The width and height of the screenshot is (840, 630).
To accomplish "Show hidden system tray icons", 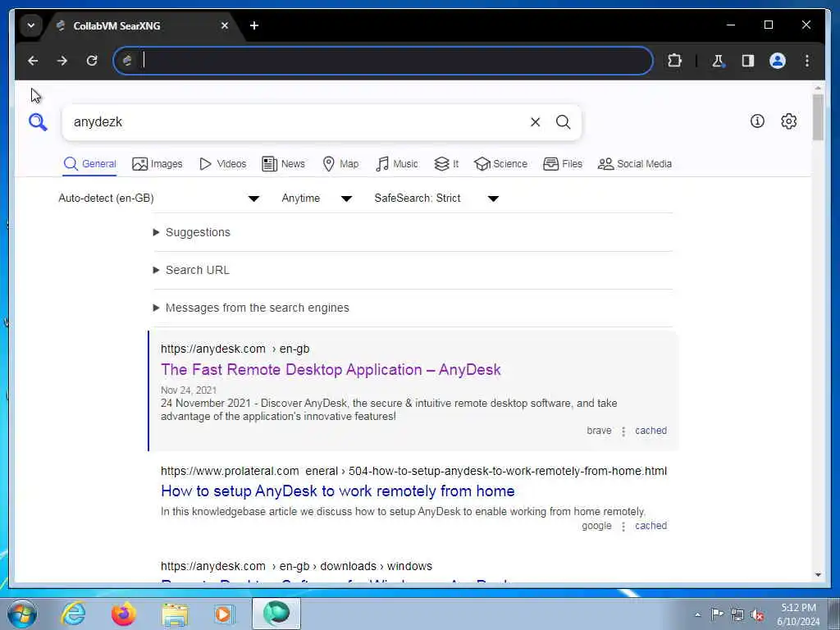I will pyautogui.click(x=697, y=614).
